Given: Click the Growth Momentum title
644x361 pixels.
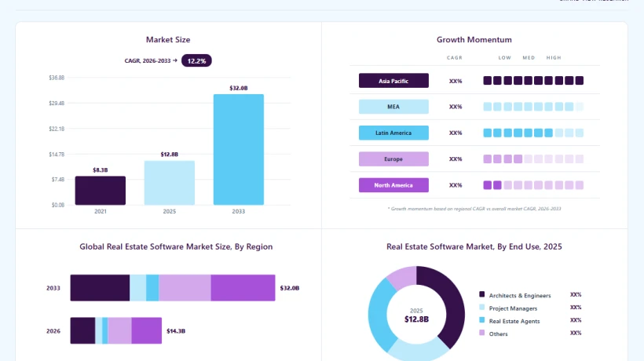Looking at the screenshot, I should click(474, 40).
